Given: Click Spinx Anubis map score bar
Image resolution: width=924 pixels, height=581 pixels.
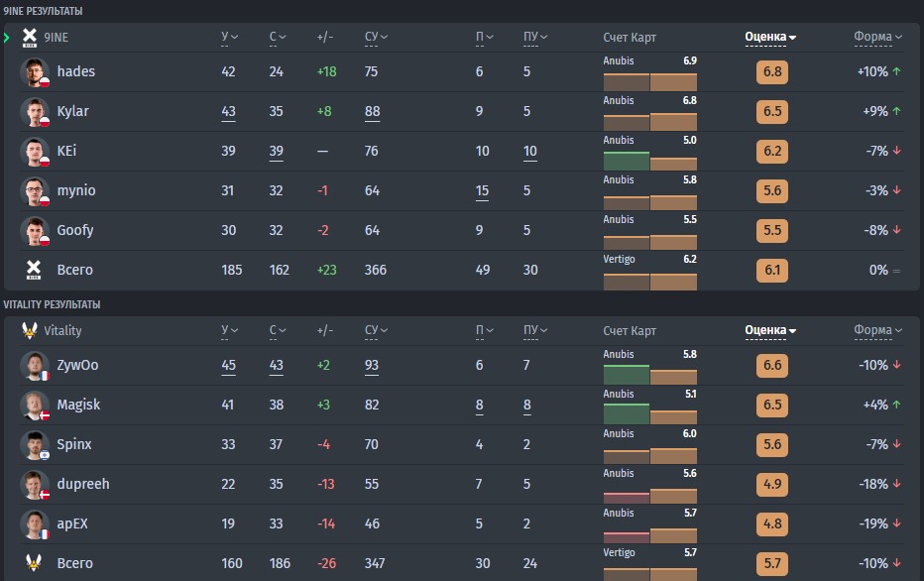Looking at the screenshot, I should tap(650, 455).
